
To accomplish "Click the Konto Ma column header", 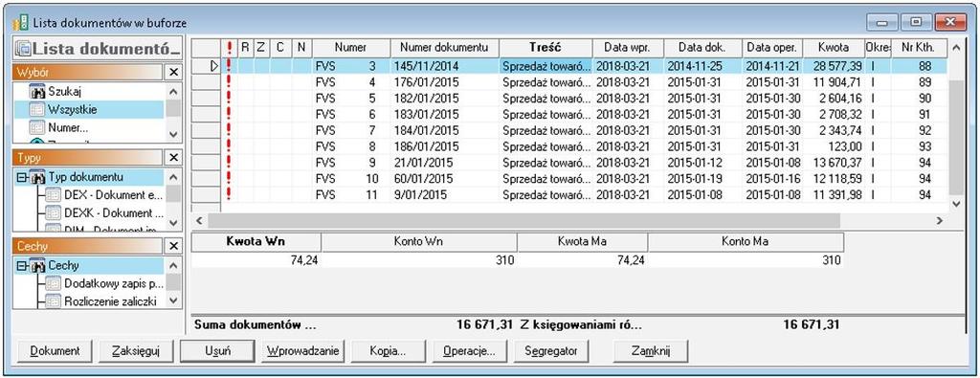I will coord(746,242).
